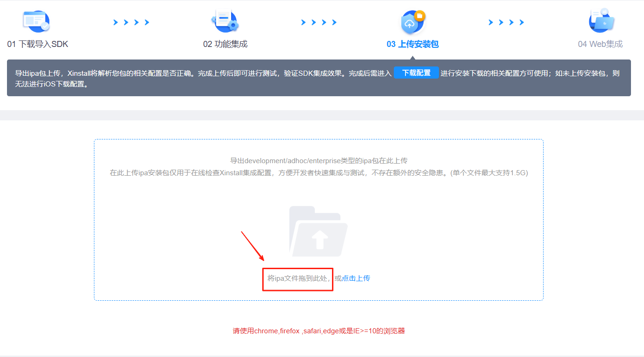Click the 1.5G max file size note line
The image size is (644, 357).
[x=319, y=173]
